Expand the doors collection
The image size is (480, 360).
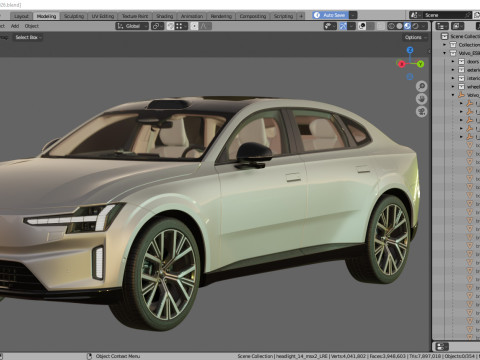click(453, 61)
